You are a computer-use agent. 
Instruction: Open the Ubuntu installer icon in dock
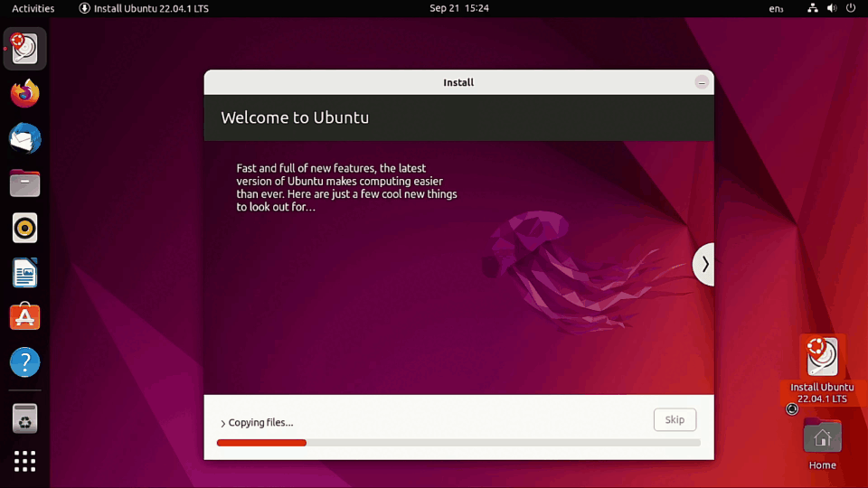pos(24,49)
